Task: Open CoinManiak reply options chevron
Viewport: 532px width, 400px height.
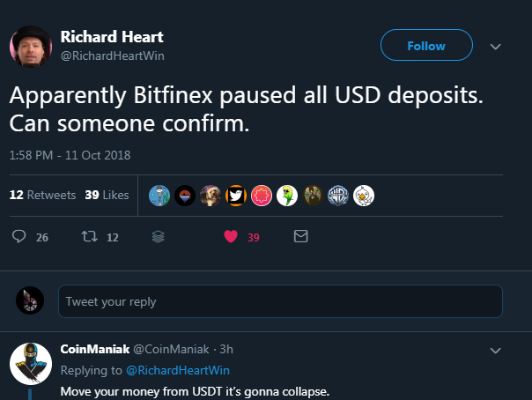Action: point(495,350)
